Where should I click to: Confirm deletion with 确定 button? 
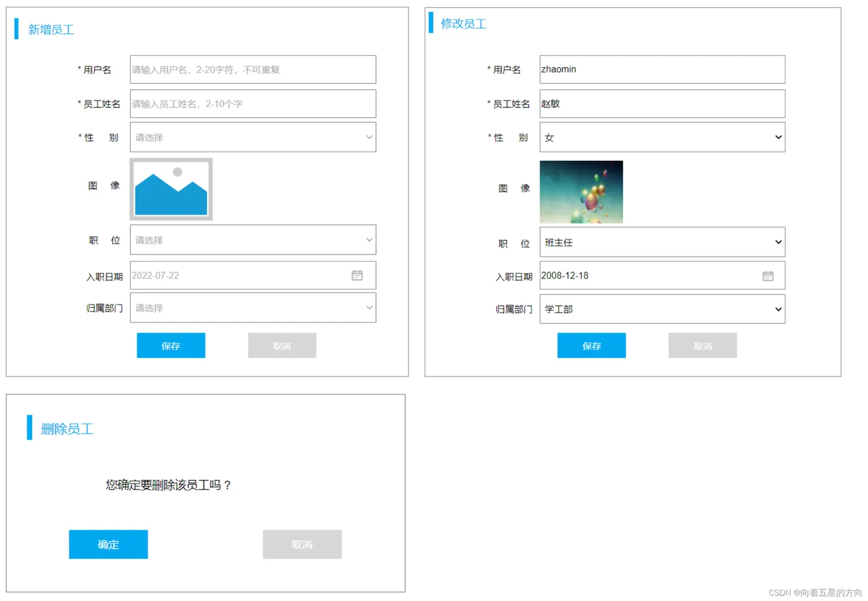click(108, 545)
